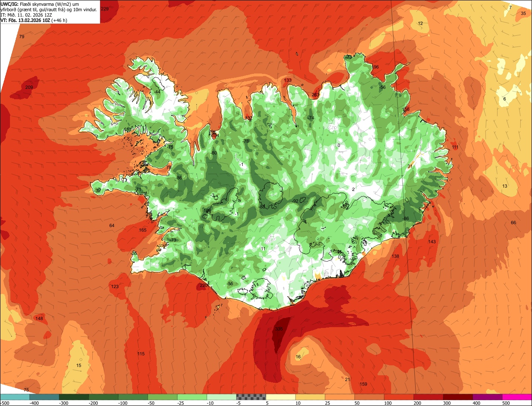
Task: Pick the pale yellow swatch between 5 and 10
Action: [x=281, y=397]
